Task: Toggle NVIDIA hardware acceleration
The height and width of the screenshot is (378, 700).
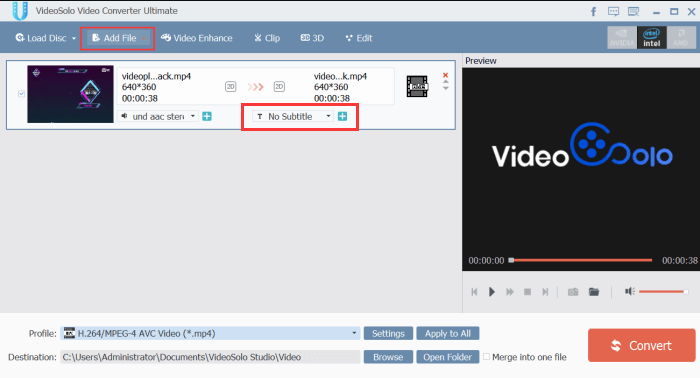Action: (622, 37)
